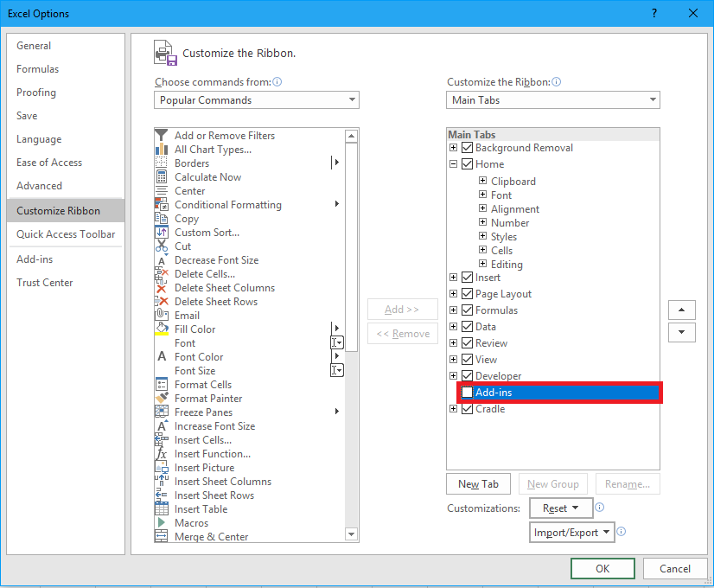Viewport: 714px width, 588px height.
Task: Uncheck the Insert tab checkbox
Action: [467, 278]
